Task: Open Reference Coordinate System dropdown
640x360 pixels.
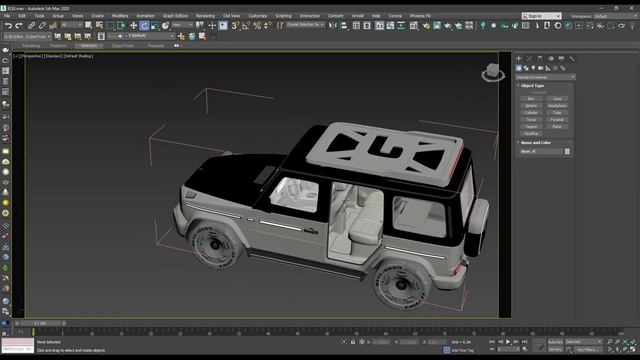Action: tap(182, 25)
